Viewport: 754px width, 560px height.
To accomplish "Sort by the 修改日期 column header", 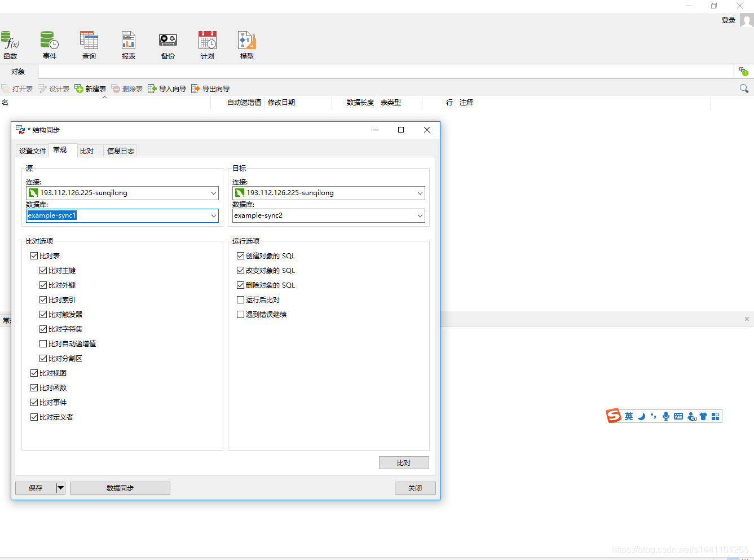I will [298, 102].
